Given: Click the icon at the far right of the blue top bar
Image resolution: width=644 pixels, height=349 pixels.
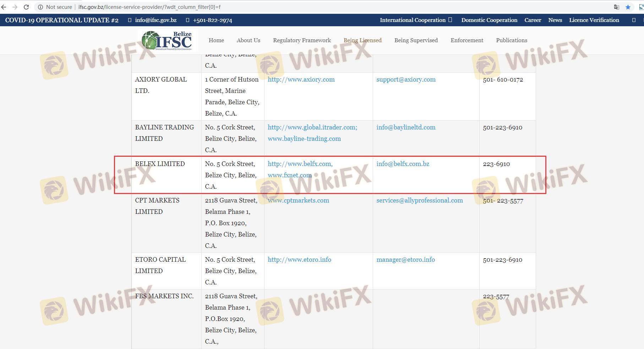Looking at the screenshot, I should point(634,20).
